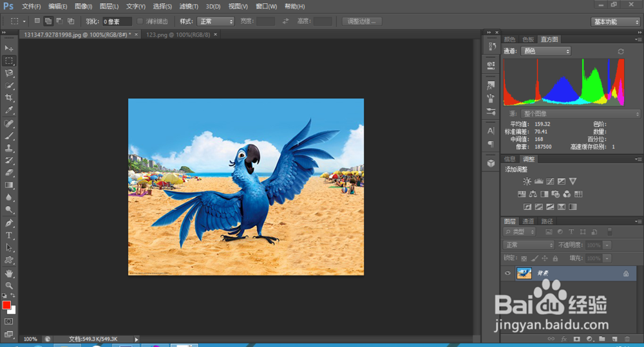Toggle lock position for layer
Image resolution: width=644 pixels, height=347 pixels.
545,258
